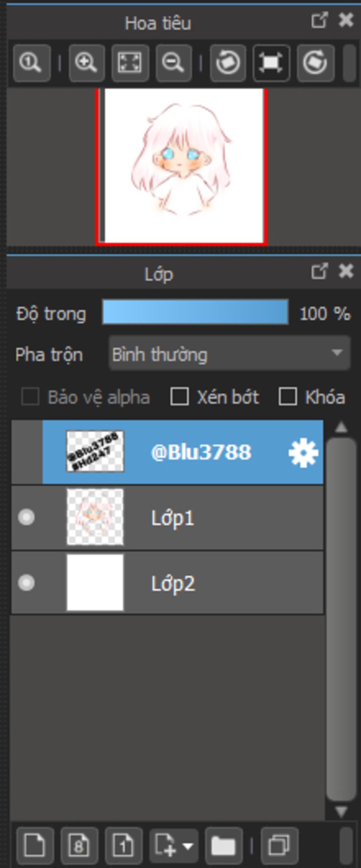Open the Pha trộn blend mode dropdown

(230, 354)
